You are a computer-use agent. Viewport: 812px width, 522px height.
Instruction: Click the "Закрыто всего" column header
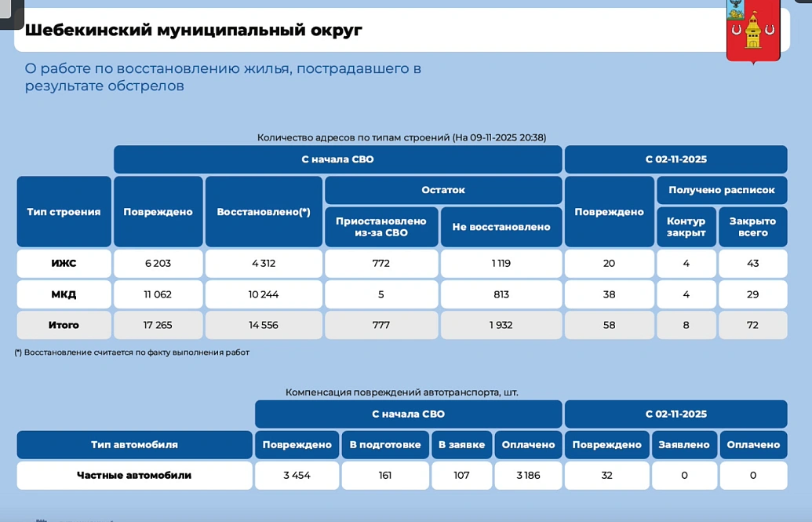click(x=752, y=227)
